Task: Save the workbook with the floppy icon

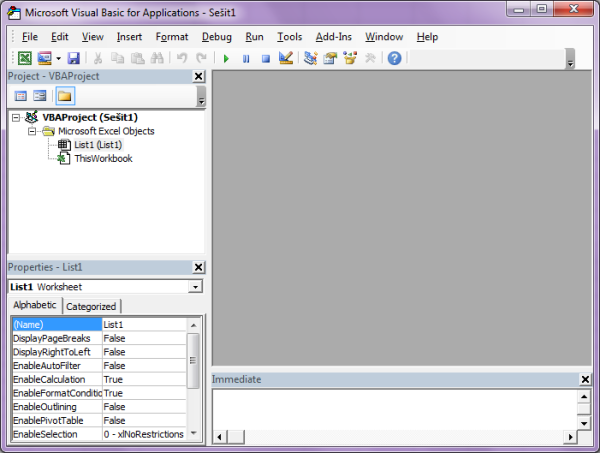Action: point(73,58)
